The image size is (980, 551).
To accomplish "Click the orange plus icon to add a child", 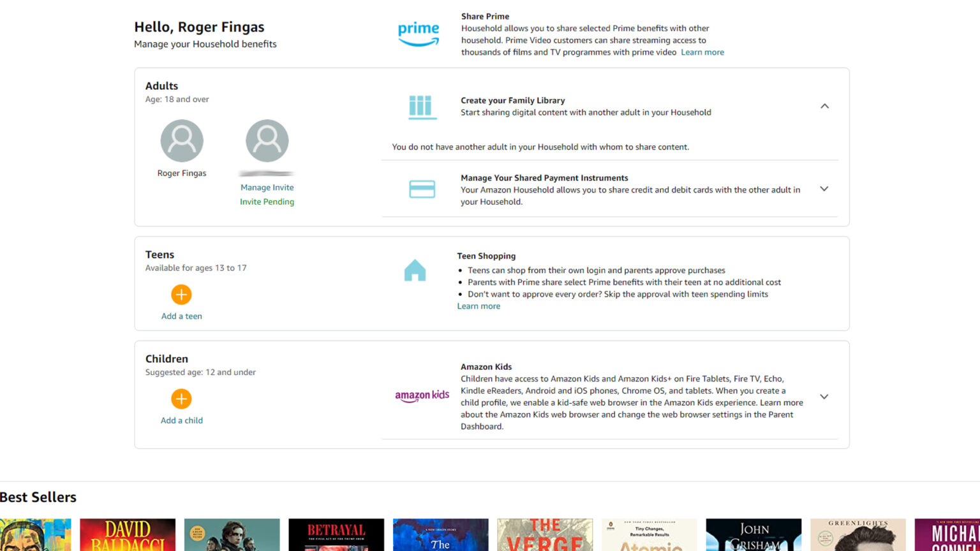I will click(x=181, y=399).
